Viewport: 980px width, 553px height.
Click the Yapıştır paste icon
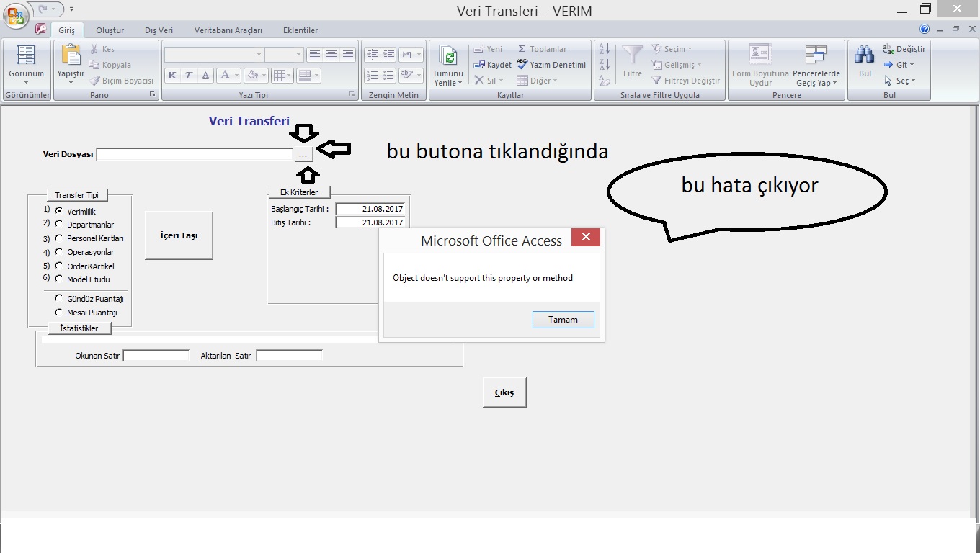pos(71,55)
